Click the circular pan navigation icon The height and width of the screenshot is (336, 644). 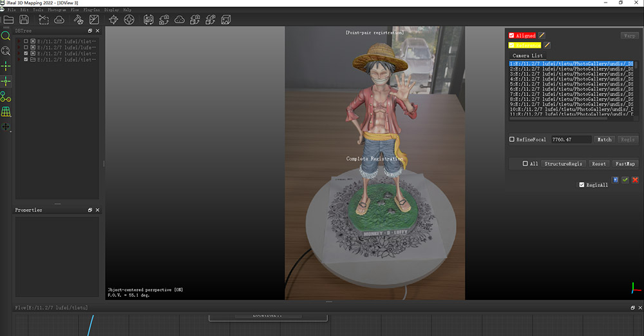click(129, 19)
